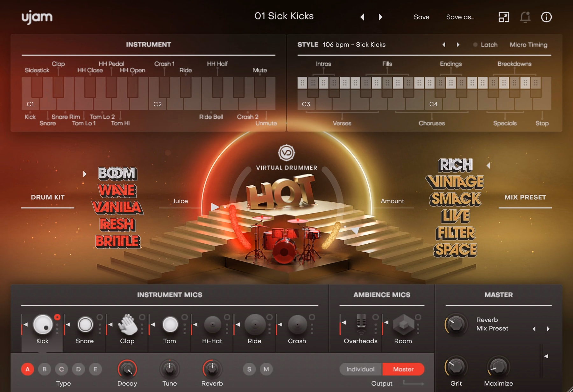573x392 pixels.
Task: Select the Clap instrument mic
Action: [127, 325]
